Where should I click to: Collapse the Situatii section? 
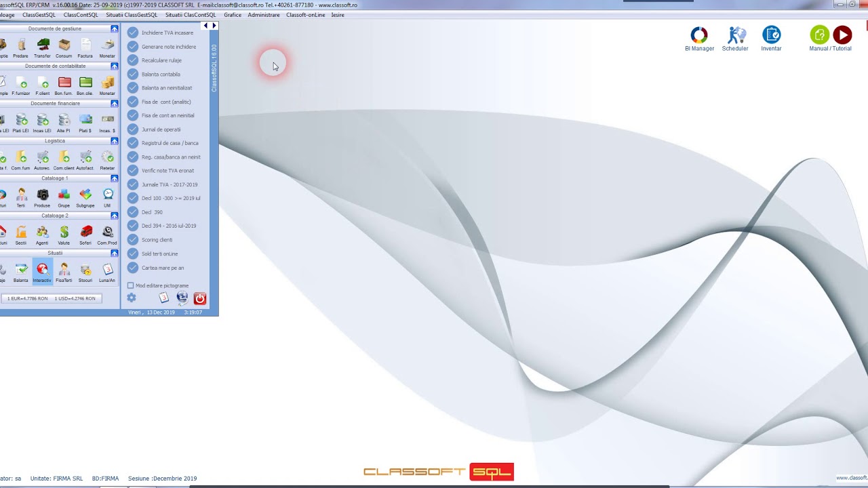point(115,253)
